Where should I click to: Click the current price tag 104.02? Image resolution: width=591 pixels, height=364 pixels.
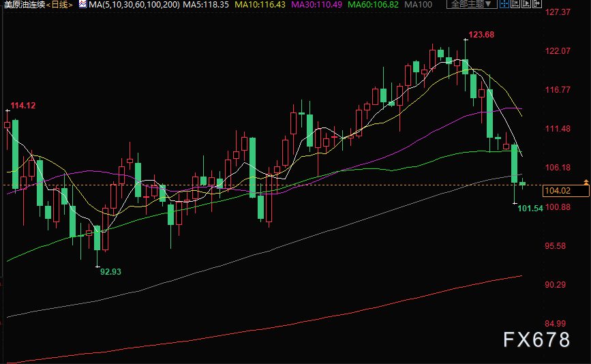[566, 191]
